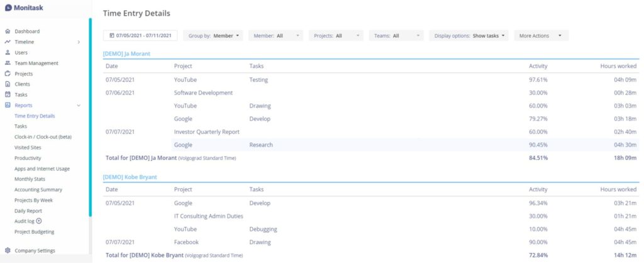
Task: Open the More Actions dropdown
Action: 541,36
